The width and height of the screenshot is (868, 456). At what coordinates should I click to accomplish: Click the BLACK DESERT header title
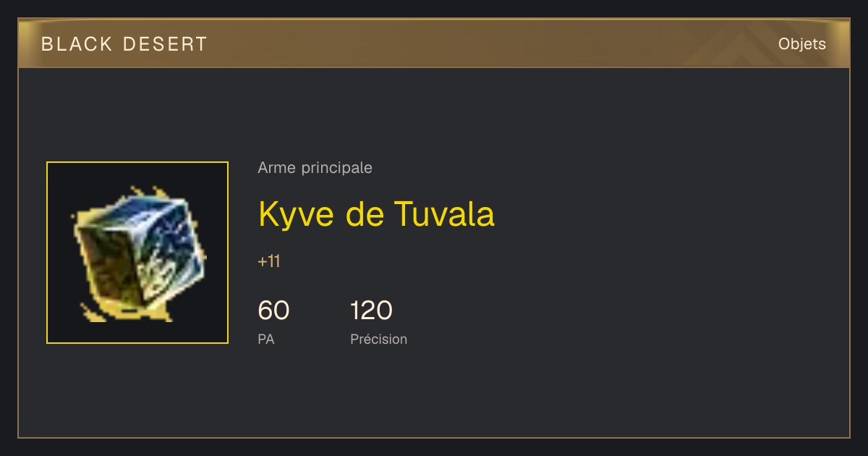tap(124, 44)
